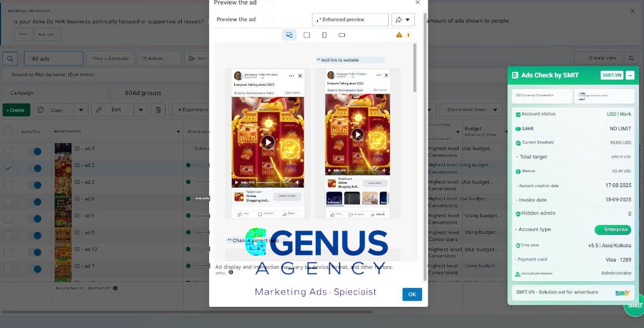The width and height of the screenshot is (644, 328).
Task: Dismiss the right ad preview with its X
Action: pos(386,75)
